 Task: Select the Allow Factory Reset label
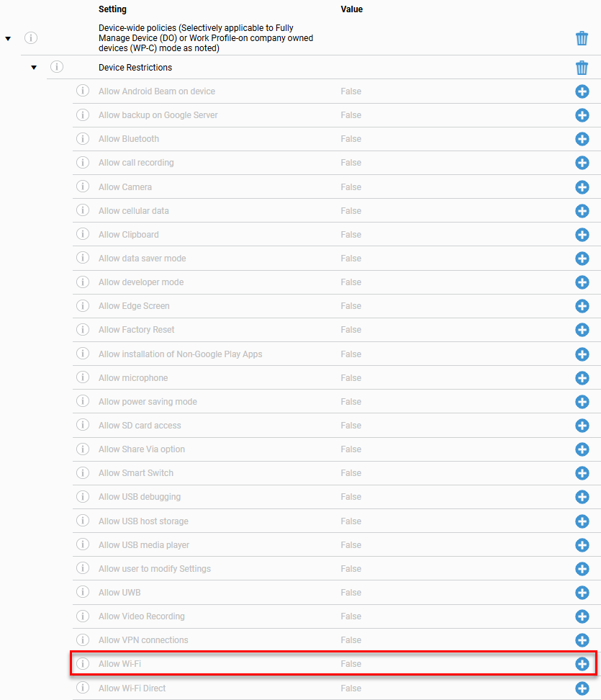click(x=137, y=330)
